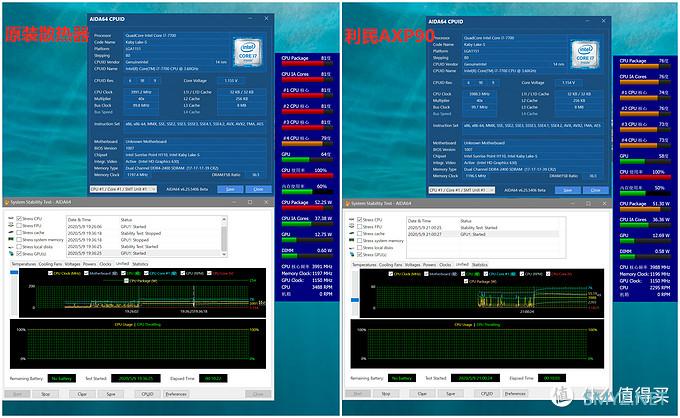680x418 pixels.
Task: Switch to the Temperatures tab in the stock-cooler test
Action: [x=23, y=264]
